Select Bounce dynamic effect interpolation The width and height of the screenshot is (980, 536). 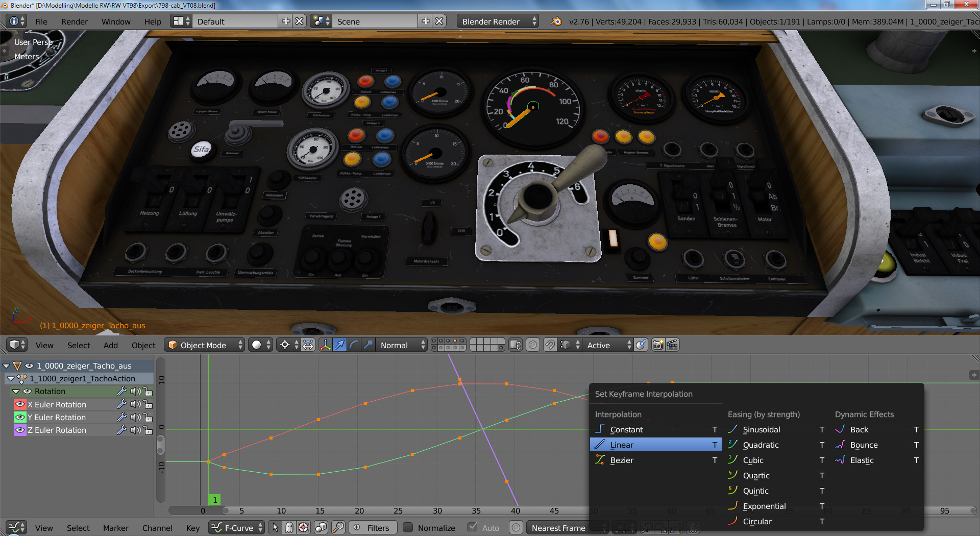[864, 445]
